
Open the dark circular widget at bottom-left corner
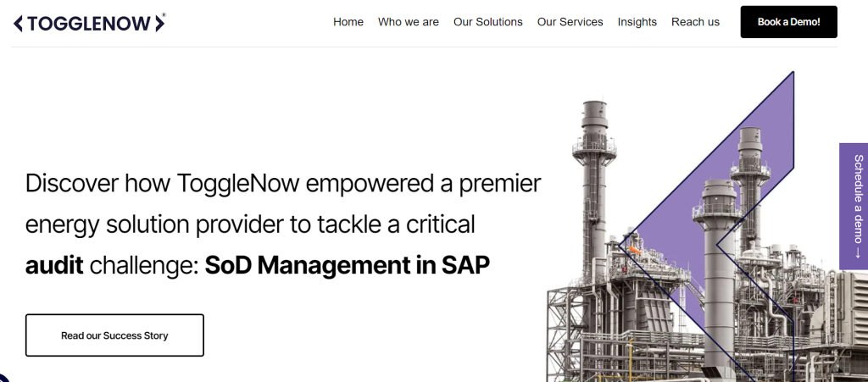pos(3,378)
